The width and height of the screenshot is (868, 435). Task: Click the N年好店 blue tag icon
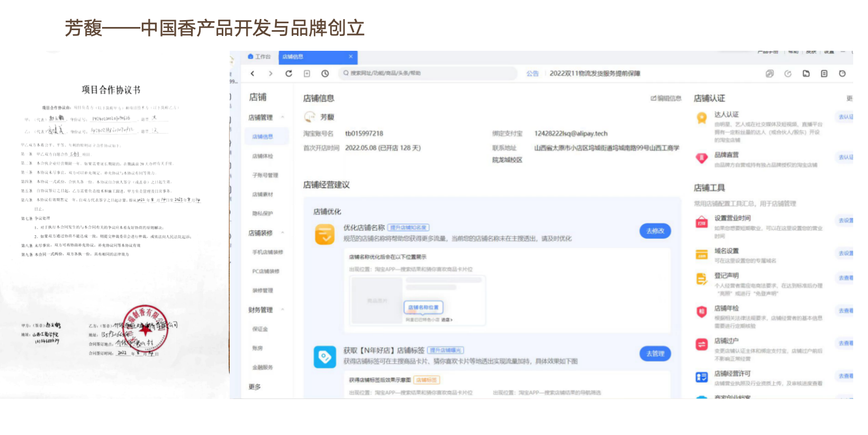(x=325, y=357)
